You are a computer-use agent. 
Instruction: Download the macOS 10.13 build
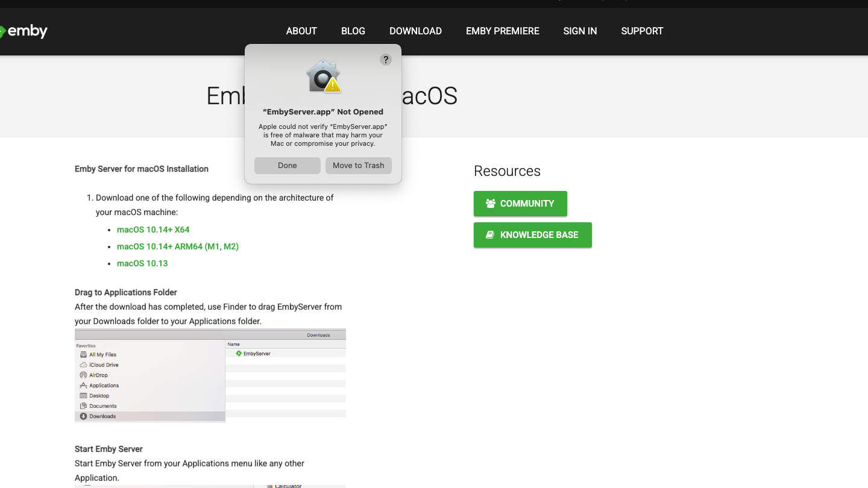[x=142, y=263]
